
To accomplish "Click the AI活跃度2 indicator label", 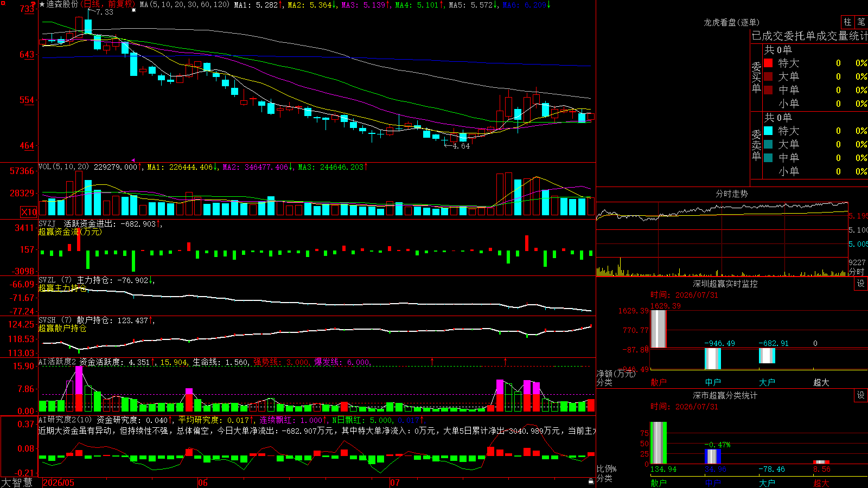I will pyautogui.click(x=58, y=362).
